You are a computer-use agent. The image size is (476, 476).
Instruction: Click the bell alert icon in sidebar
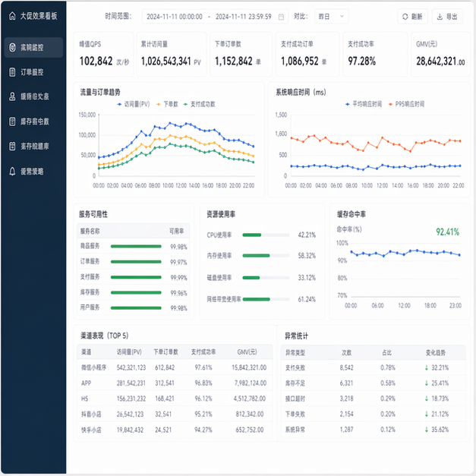click(12, 172)
